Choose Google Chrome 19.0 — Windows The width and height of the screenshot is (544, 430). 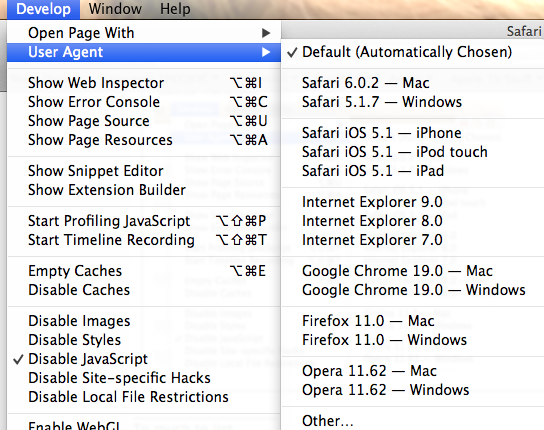(x=413, y=290)
